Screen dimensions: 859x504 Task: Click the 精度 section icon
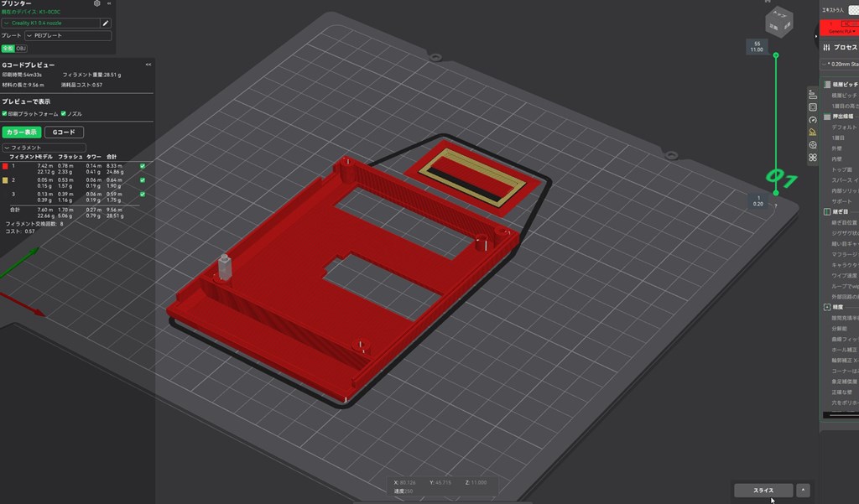827,307
